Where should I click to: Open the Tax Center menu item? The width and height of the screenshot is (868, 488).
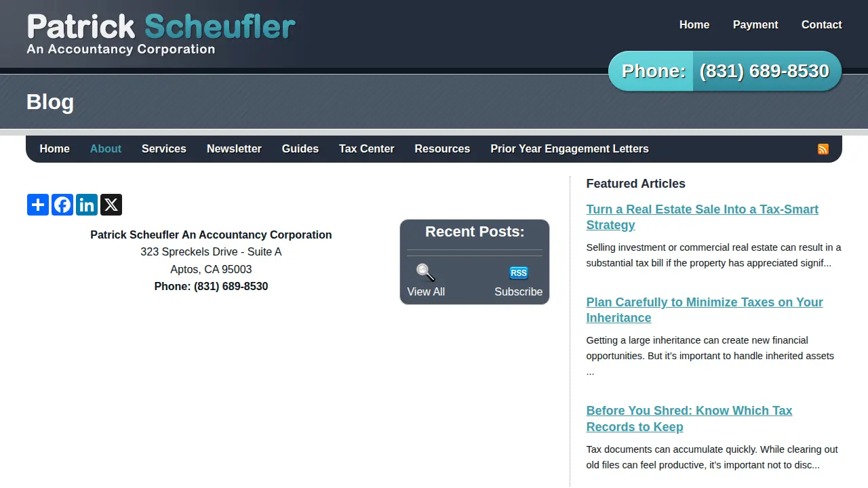[x=367, y=148]
